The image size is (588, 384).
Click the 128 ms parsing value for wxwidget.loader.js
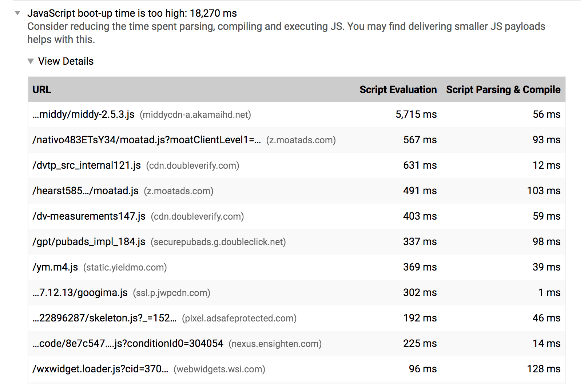pos(543,369)
